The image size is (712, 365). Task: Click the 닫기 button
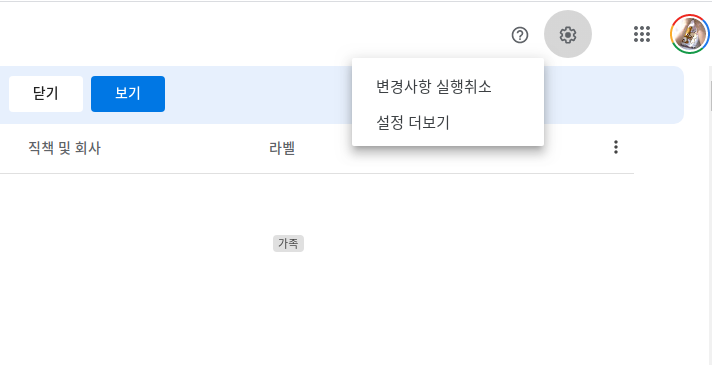coord(46,94)
